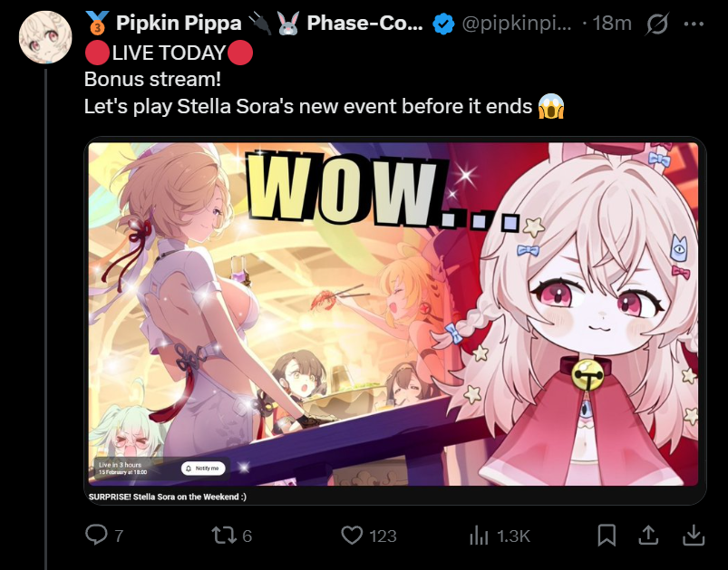This screenshot has height=570, width=728.
Task: Open the WOW stream thumbnail image
Action: [x=393, y=314]
